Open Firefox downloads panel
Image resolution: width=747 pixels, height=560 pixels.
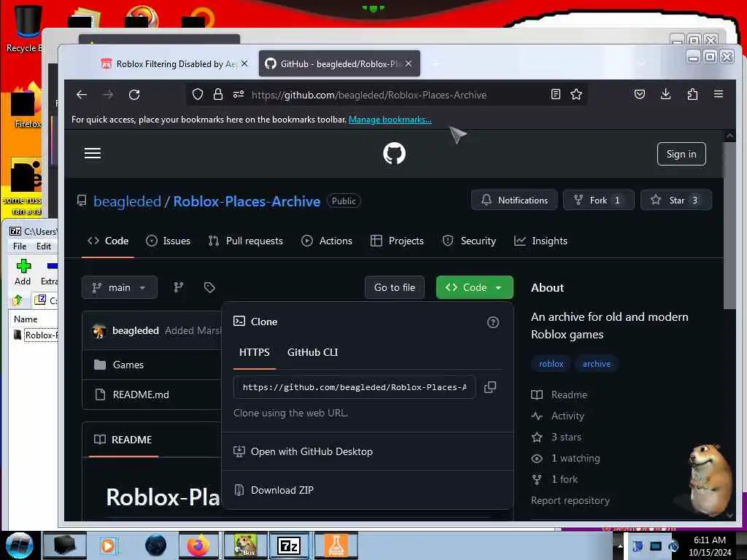(x=666, y=94)
